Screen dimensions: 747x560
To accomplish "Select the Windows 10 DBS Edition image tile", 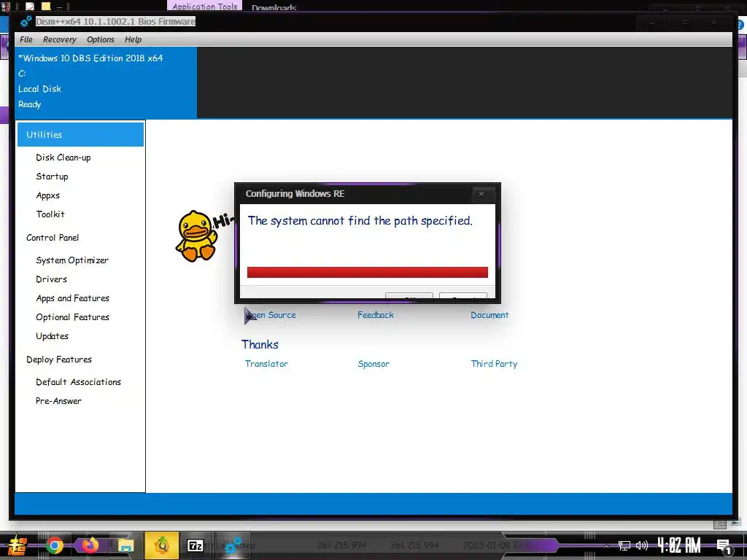I will click(106, 82).
